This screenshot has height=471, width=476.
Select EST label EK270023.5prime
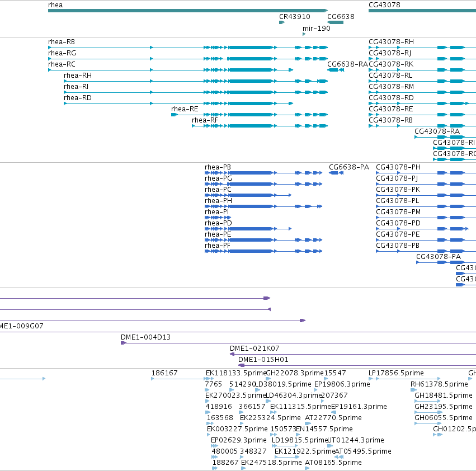click(x=235, y=395)
